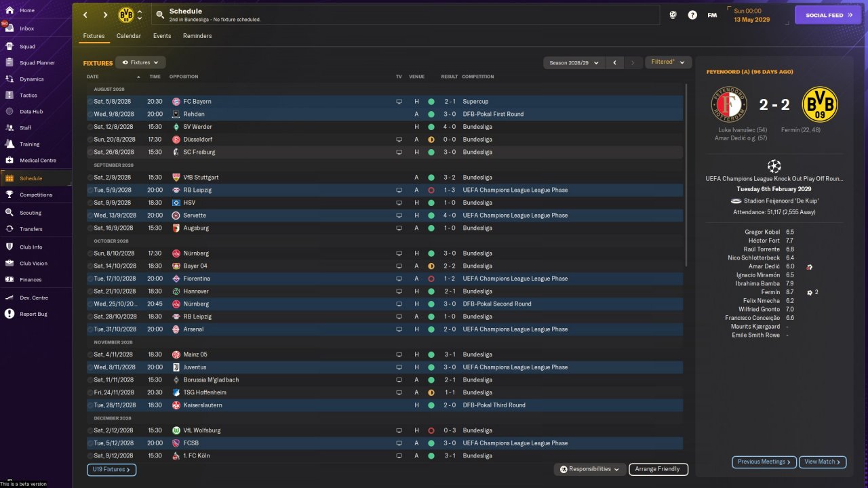Click the Borussia Dortmund badge in the top bar
Image resolution: width=868 pixels, height=488 pixels.
126,15
